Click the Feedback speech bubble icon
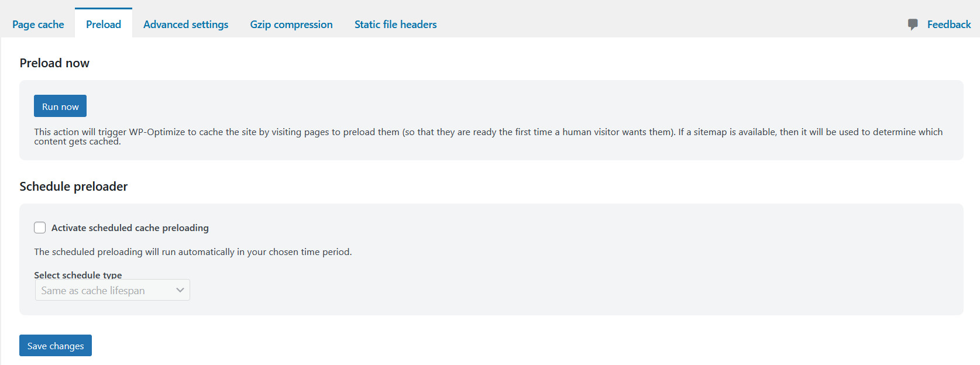980x365 pixels. click(913, 24)
